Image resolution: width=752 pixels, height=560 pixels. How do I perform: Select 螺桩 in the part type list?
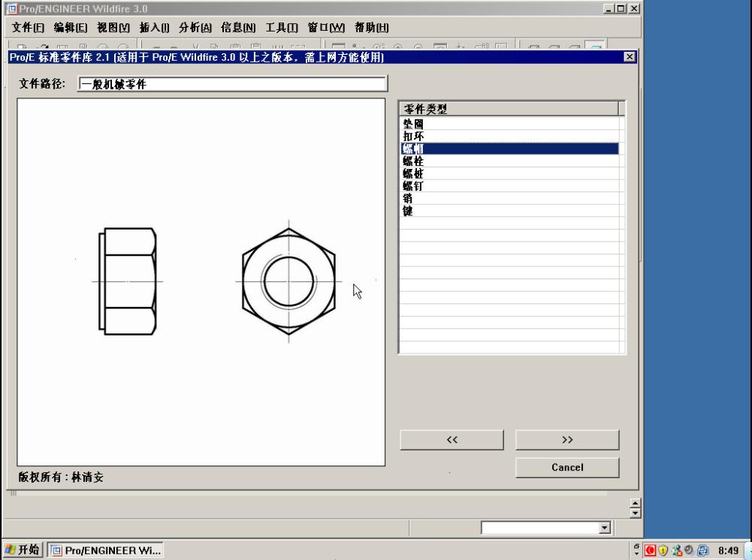(x=510, y=173)
